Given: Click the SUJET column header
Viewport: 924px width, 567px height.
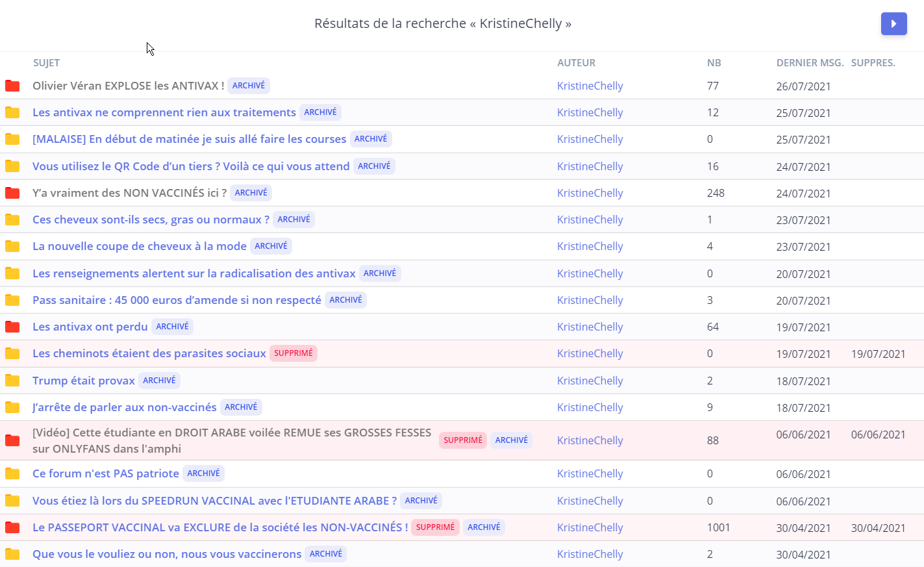Looking at the screenshot, I should pos(46,63).
